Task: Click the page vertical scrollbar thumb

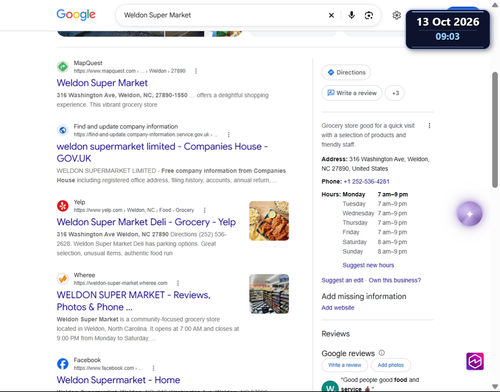Action: point(495,130)
